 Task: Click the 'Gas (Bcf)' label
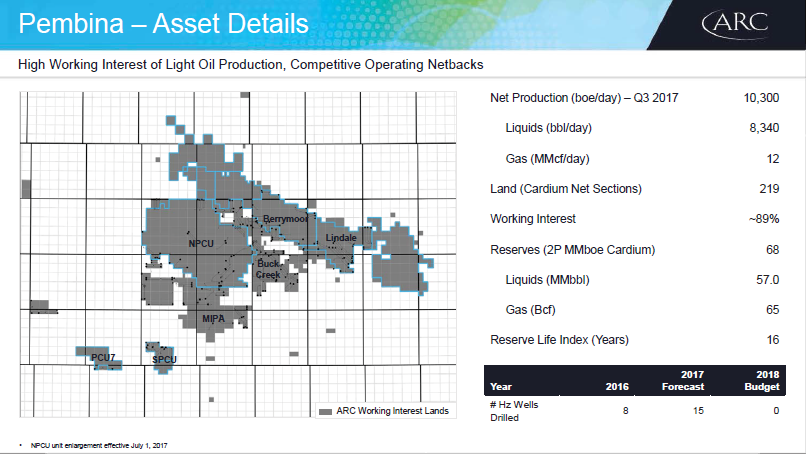530,310
